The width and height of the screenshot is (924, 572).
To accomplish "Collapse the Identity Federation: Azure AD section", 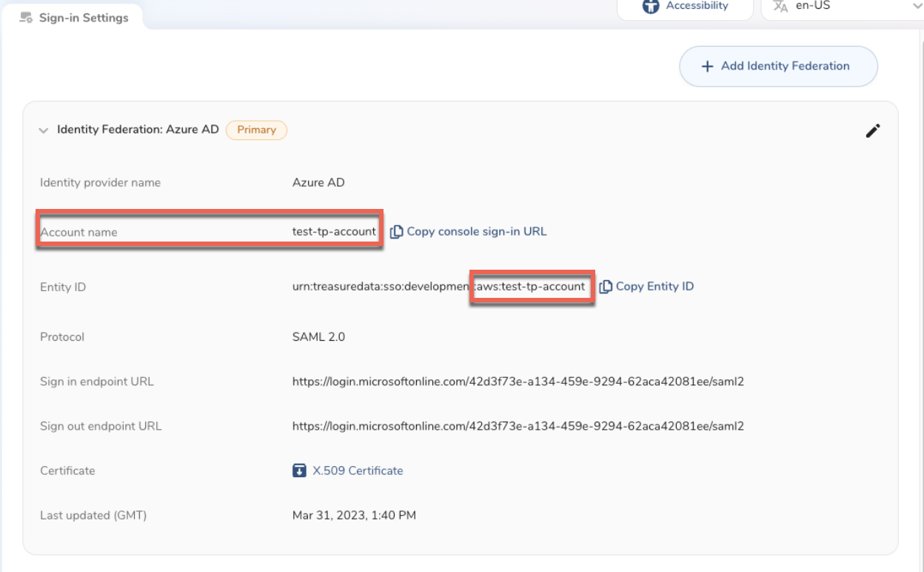I will click(43, 130).
